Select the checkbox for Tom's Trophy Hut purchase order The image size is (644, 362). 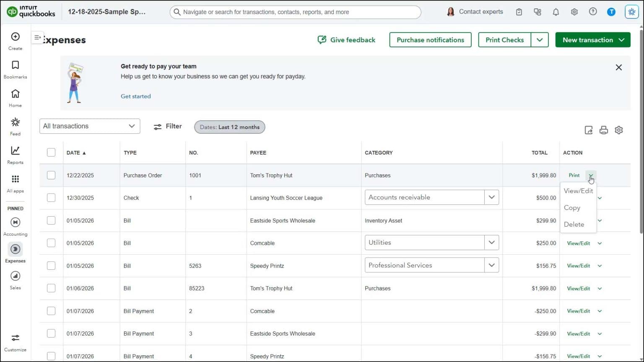(51, 175)
